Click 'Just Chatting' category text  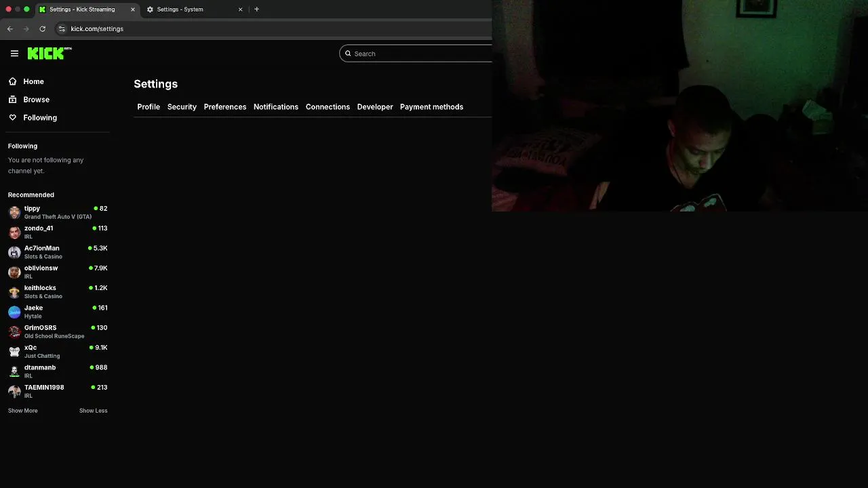coord(42,356)
